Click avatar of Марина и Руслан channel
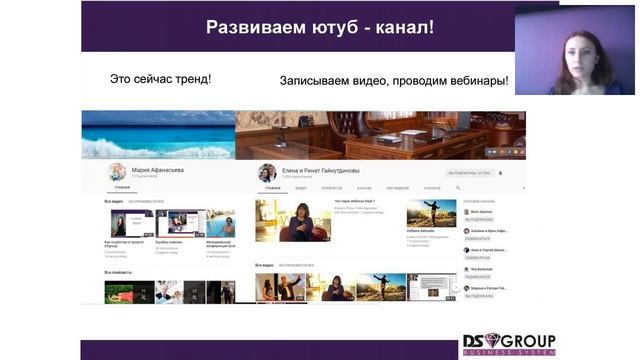The height and width of the screenshot is (360, 640). [x=466, y=288]
